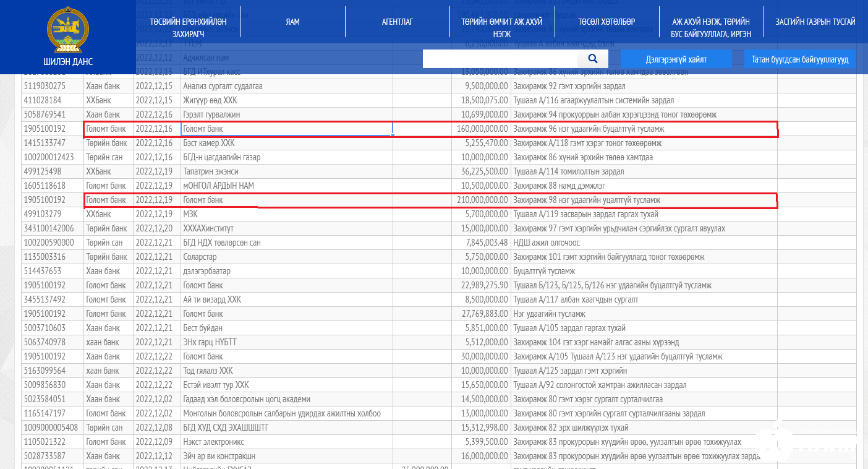
Task: Select account number 1415133747
Action: (53, 143)
